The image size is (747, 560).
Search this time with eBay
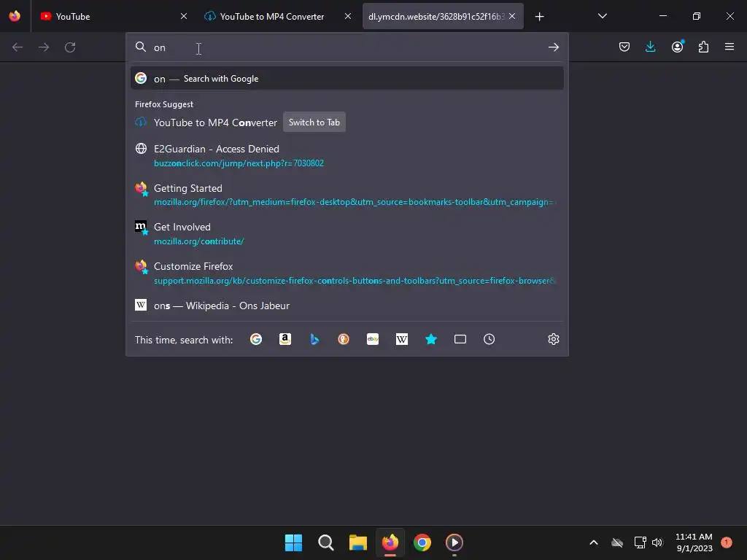tap(373, 339)
